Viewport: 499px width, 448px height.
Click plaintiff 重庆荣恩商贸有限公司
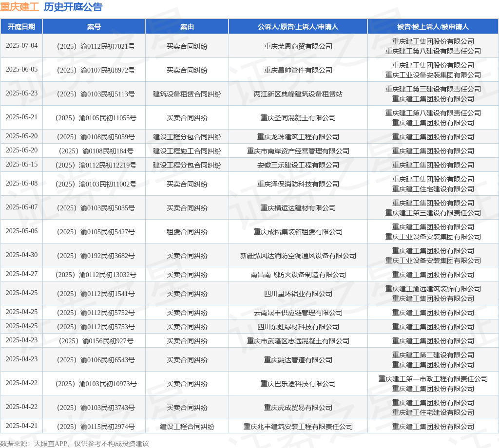click(x=298, y=46)
